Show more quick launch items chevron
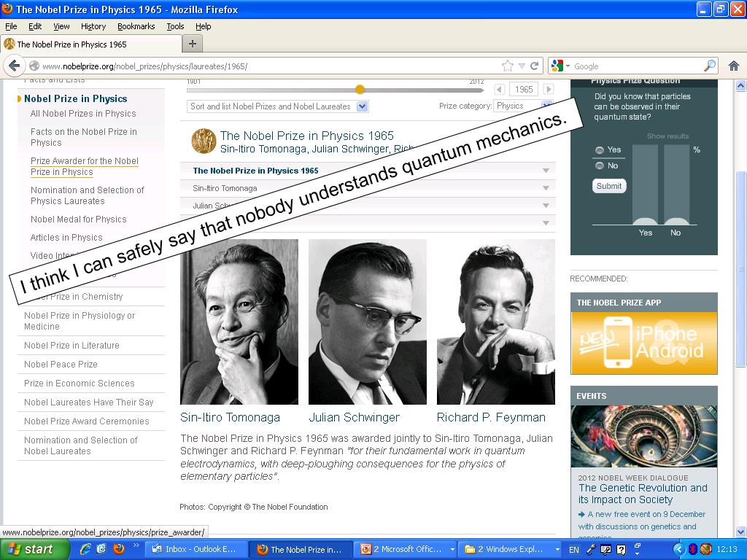The height and width of the screenshot is (560, 747). pos(136,545)
